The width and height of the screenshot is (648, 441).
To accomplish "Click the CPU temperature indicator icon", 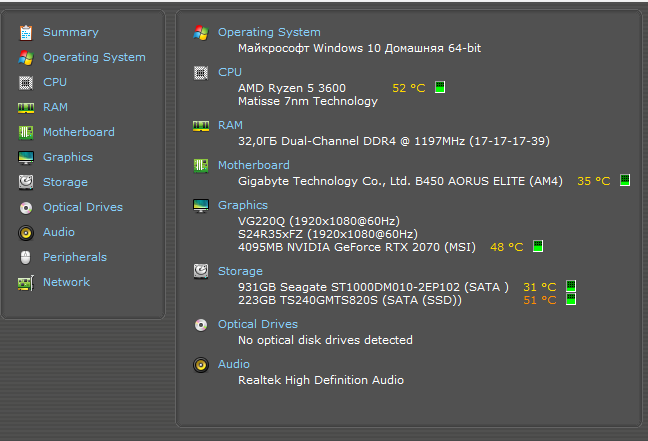I will (x=440, y=87).
